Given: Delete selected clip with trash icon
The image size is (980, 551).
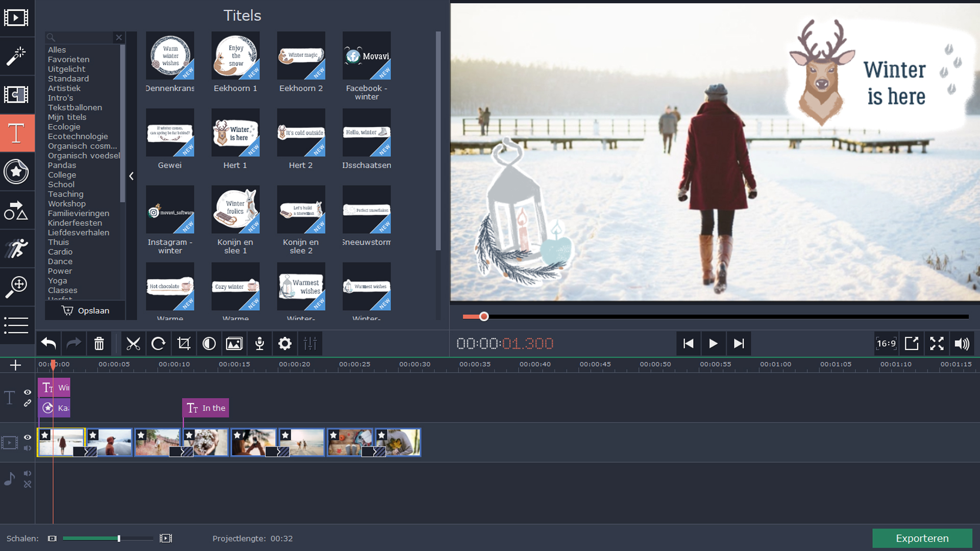Looking at the screenshot, I should pos(99,344).
